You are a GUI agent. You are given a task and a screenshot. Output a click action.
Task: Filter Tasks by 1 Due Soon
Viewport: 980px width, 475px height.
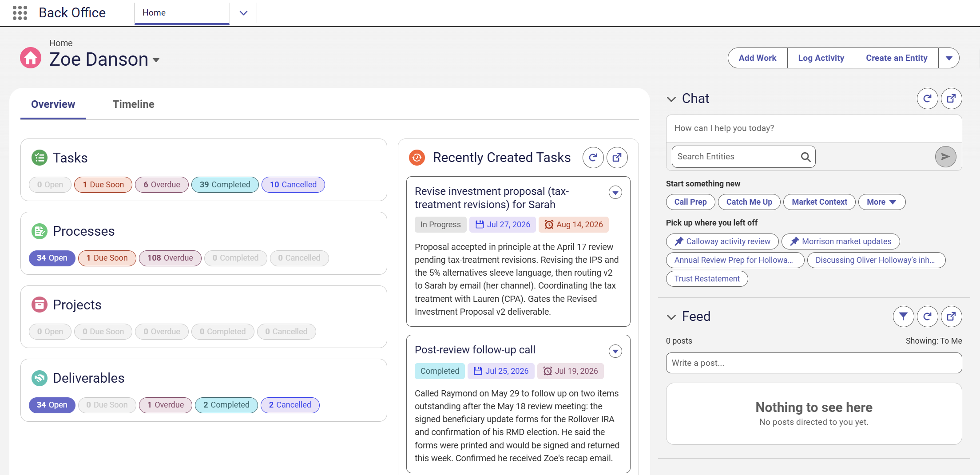pyautogui.click(x=103, y=185)
